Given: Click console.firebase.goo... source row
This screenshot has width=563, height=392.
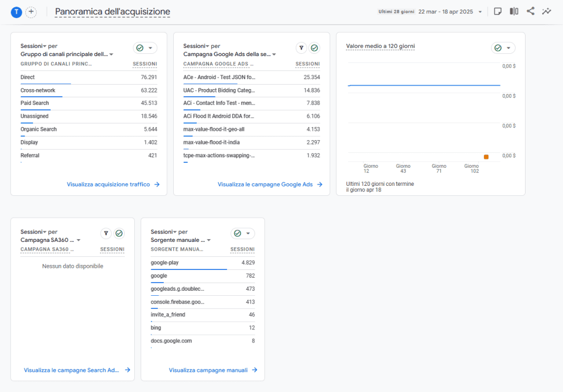Looking at the screenshot, I should pyautogui.click(x=202, y=302).
